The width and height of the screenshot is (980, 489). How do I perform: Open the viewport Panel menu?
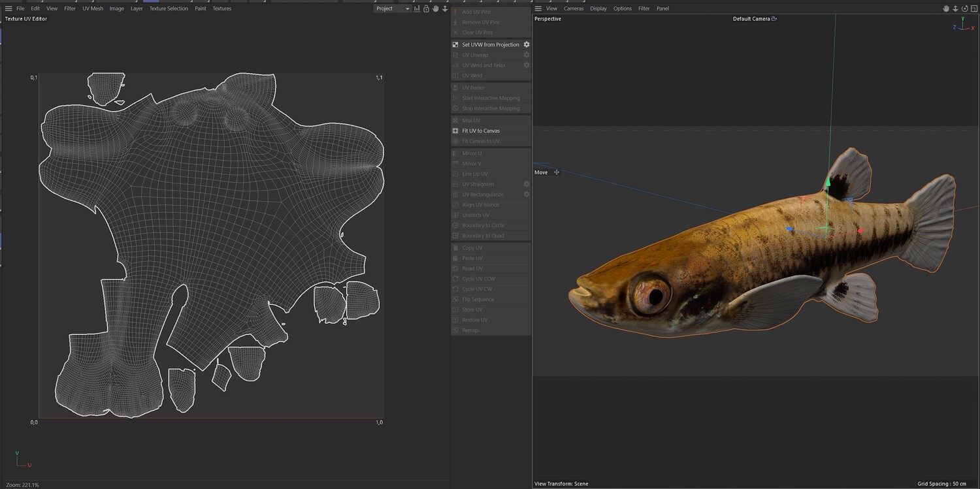pos(662,8)
